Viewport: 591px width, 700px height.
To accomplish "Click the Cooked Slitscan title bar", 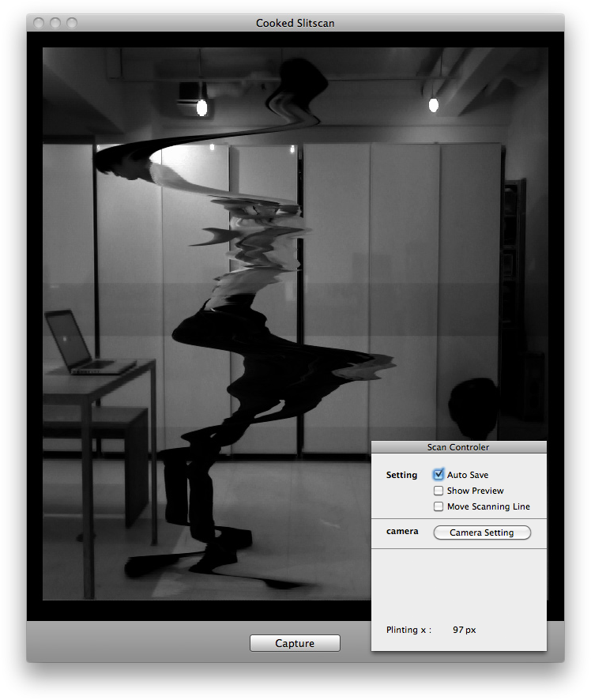I will (x=295, y=23).
